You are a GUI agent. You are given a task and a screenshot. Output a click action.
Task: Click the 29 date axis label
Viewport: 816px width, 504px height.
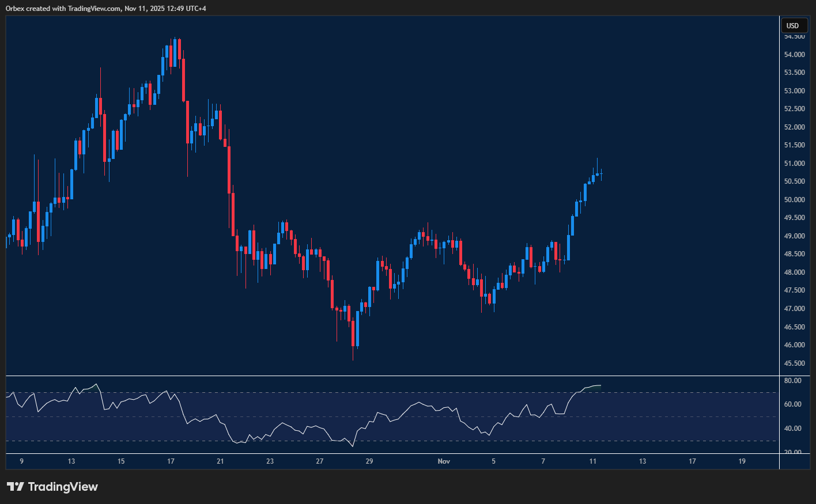point(369,461)
